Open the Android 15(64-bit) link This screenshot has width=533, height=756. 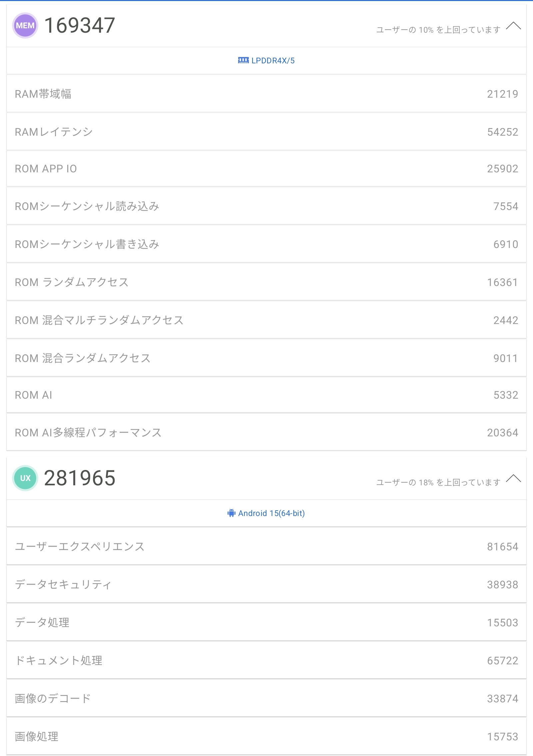[x=271, y=513]
